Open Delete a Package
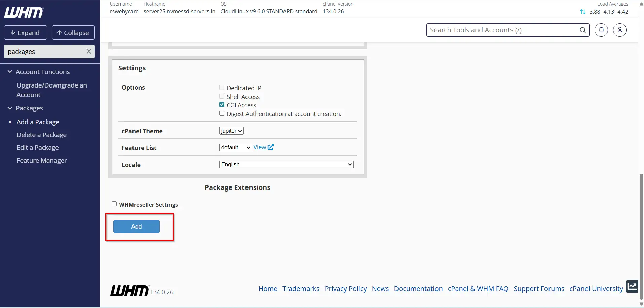644x308 pixels. pos(42,135)
